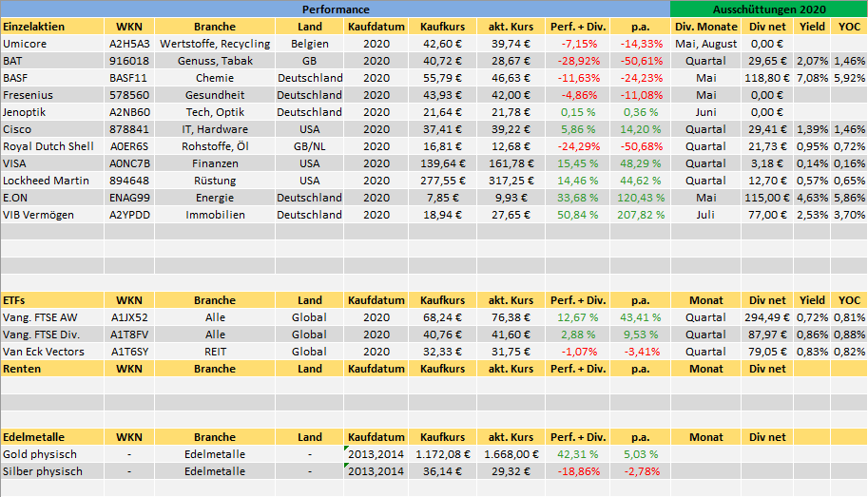Select BASF net dividend 118,80 €
This screenshot has width=868, height=497.
coord(767,78)
